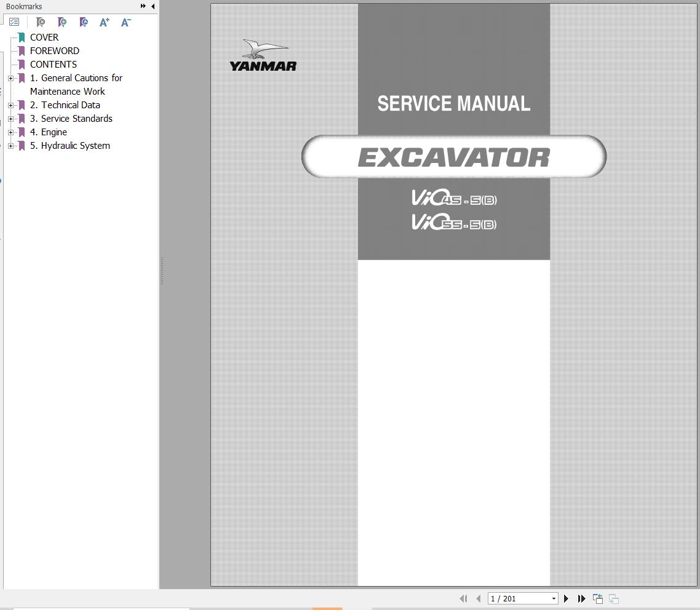Click the SERVICE MANUAL heading on the page
Image resolution: width=700 pixels, height=610 pixels.
(x=453, y=103)
